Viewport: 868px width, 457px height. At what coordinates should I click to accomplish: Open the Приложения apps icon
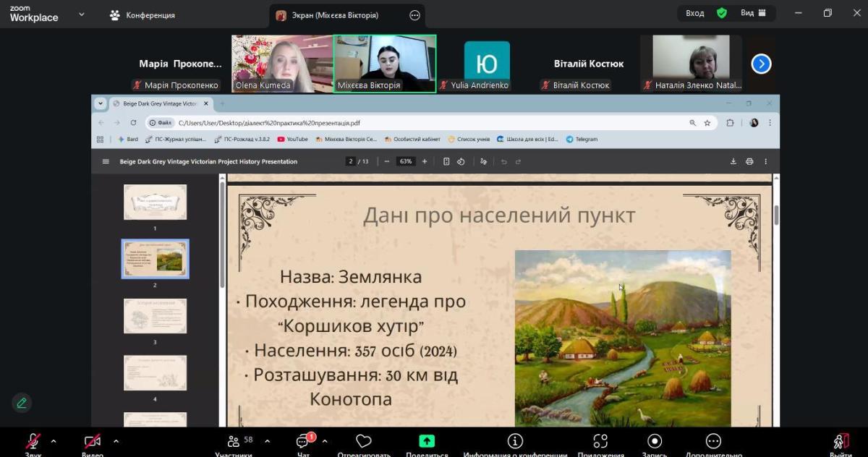coord(600,442)
